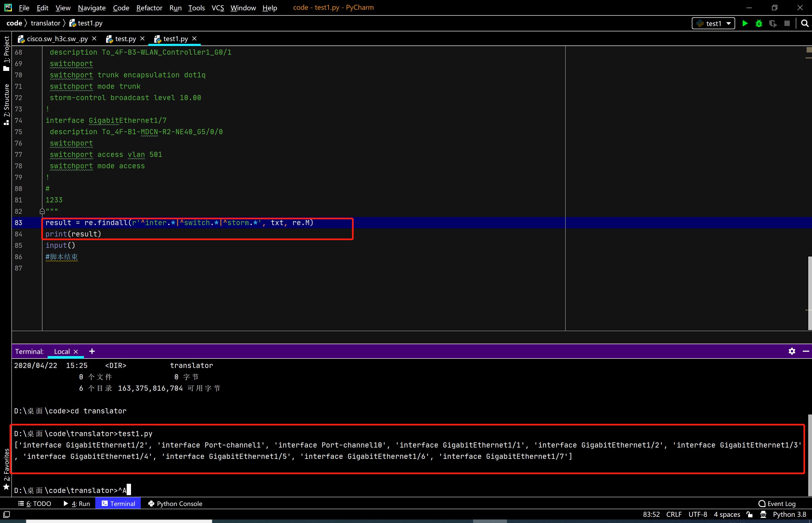Open the VCS menu
This screenshot has width=812, height=523.
[x=217, y=8]
